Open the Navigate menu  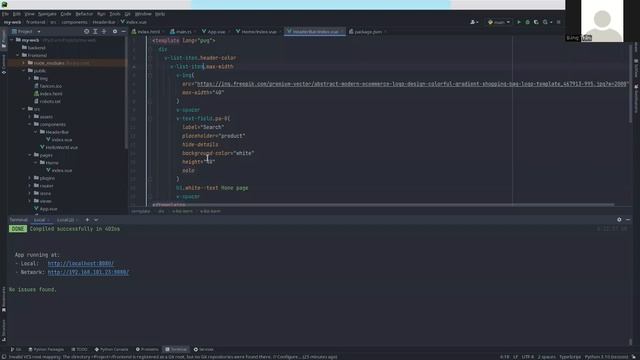[x=47, y=14]
